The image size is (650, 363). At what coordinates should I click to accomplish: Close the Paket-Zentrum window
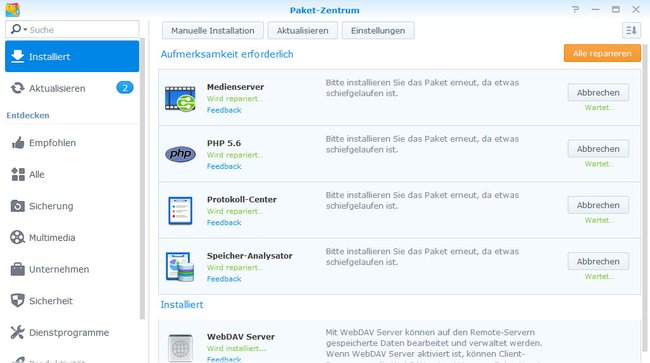point(636,9)
